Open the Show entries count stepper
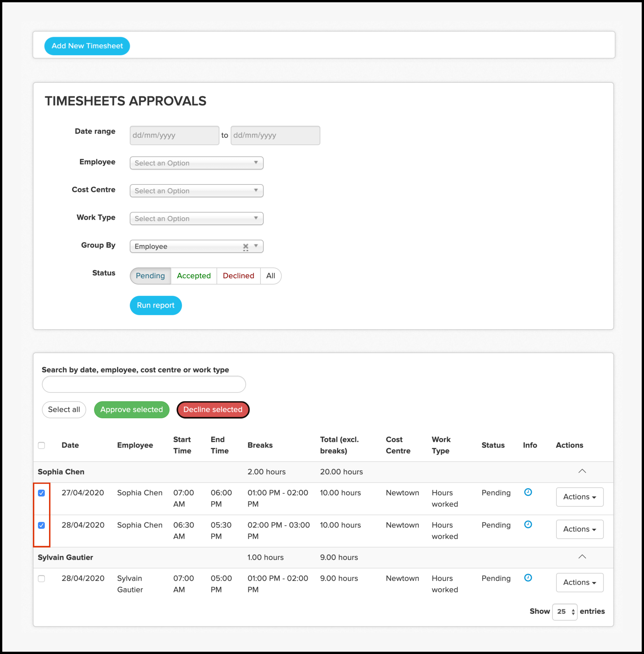 [x=565, y=611]
